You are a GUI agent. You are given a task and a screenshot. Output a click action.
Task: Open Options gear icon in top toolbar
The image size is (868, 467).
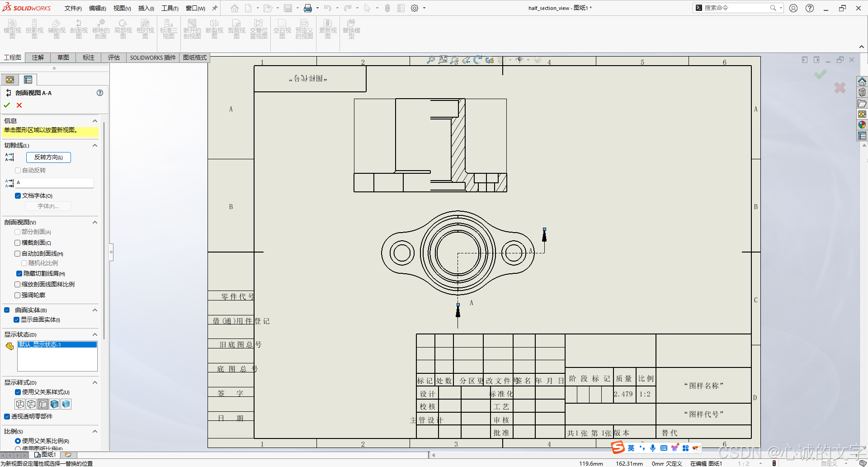(415, 8)
